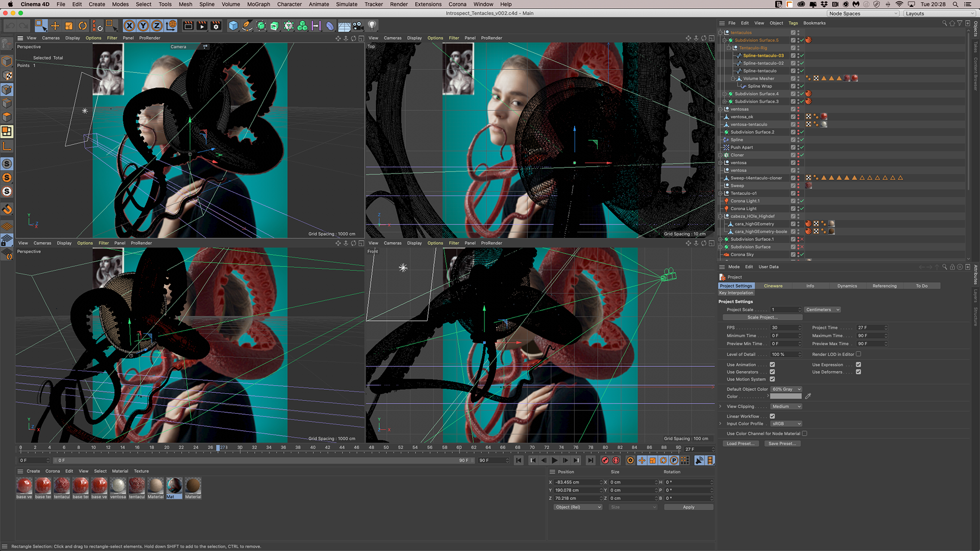
Task: Click Apply in the coordinates panel
Action: pos(689,507)
